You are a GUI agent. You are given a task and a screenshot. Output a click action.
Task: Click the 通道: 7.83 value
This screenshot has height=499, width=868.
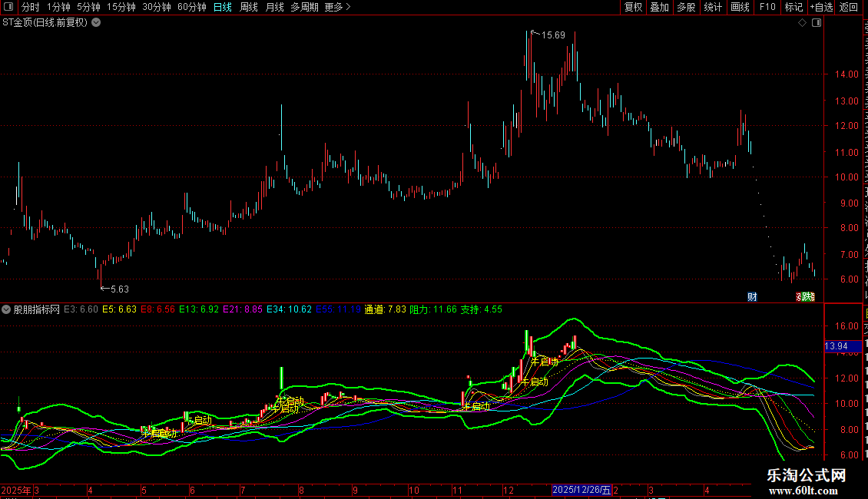pos(386,309)
